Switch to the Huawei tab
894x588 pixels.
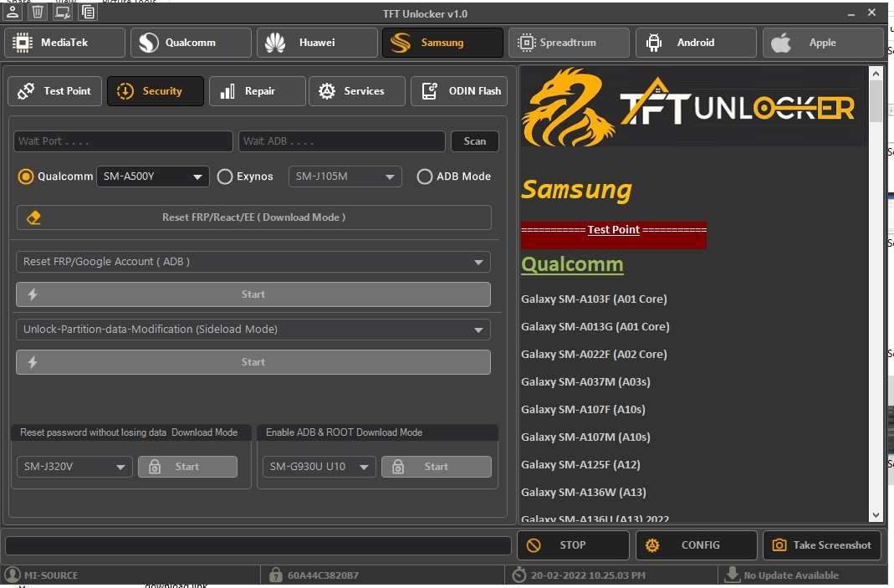[x=317, y=43]
